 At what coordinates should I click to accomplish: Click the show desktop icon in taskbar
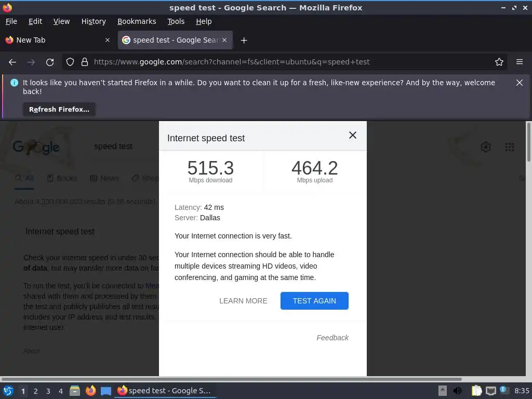[x=106, y=391]
